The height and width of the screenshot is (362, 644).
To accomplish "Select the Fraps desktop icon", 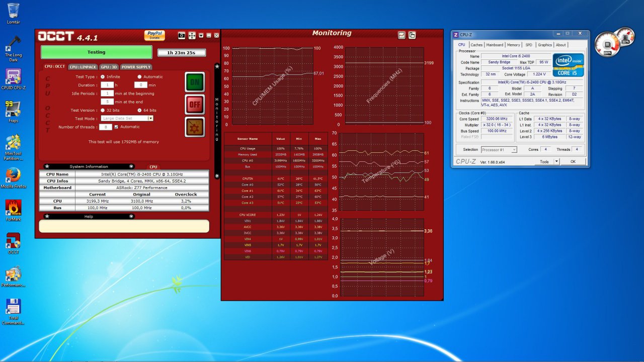I will (x=13, y=112).
